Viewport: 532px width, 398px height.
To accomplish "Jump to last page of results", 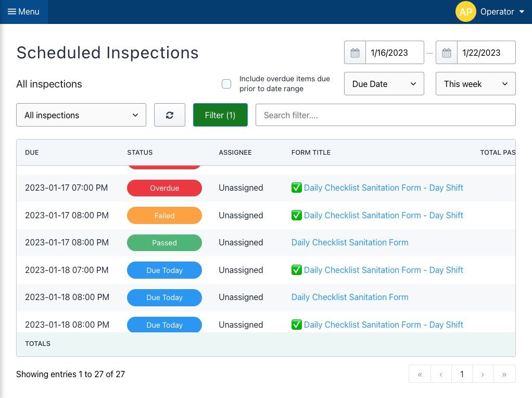I will pos(504,374).
